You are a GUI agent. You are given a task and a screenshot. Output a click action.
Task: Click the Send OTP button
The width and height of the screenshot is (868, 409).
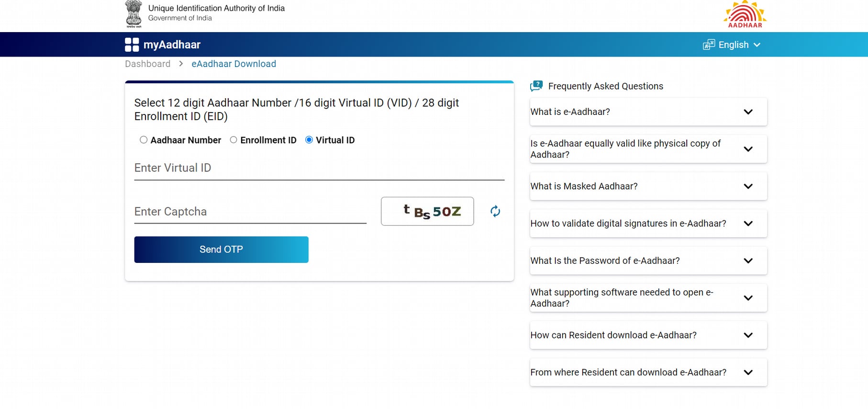(221, 250)
